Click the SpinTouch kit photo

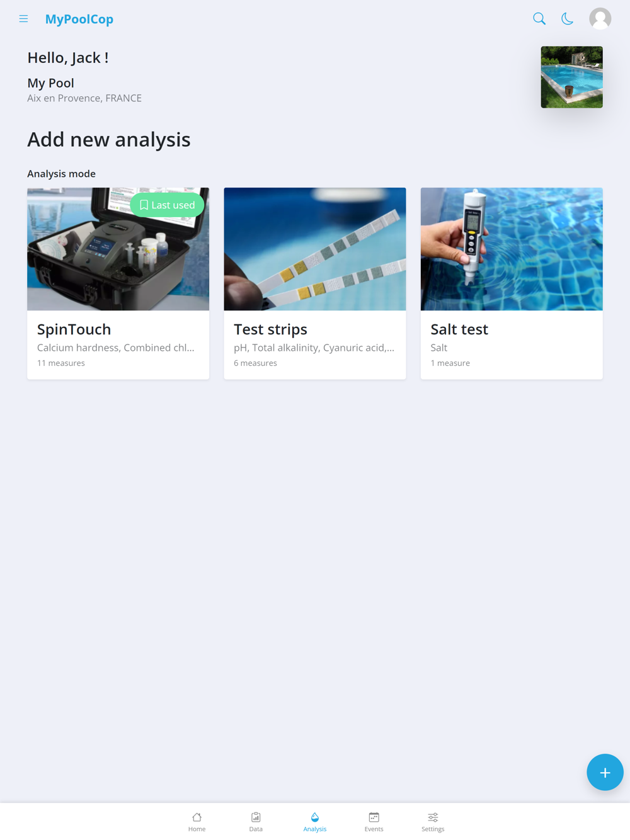(118, 249)
